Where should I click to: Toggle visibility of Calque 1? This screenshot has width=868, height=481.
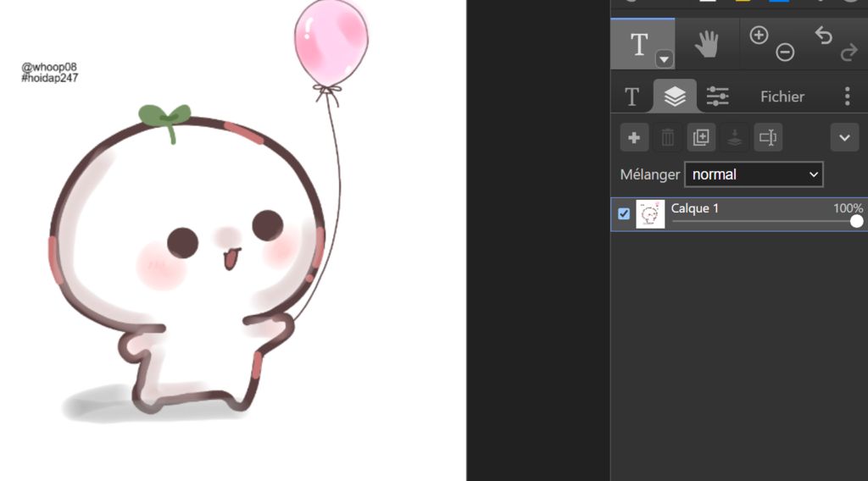(x=624, y=214)
